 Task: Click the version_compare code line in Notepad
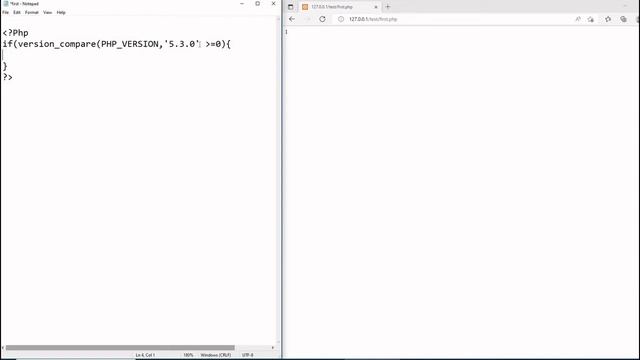point(117,44)
